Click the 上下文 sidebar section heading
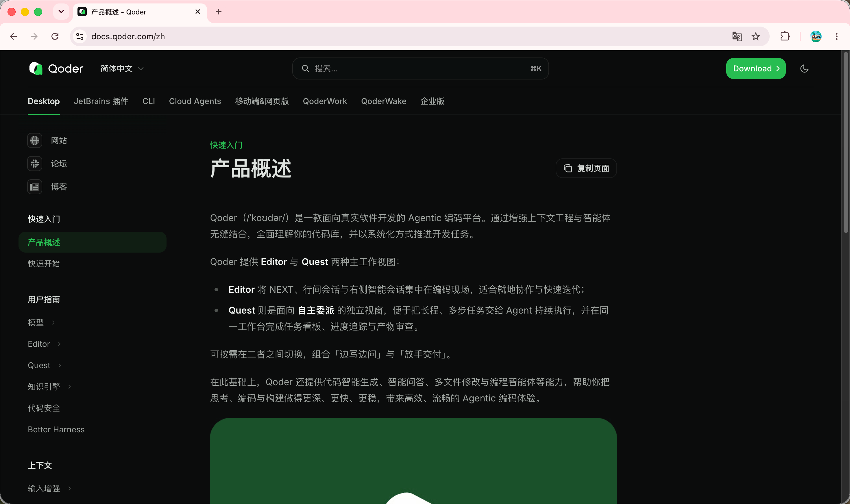This screenshot has width=850, height=504. point(40,465)
